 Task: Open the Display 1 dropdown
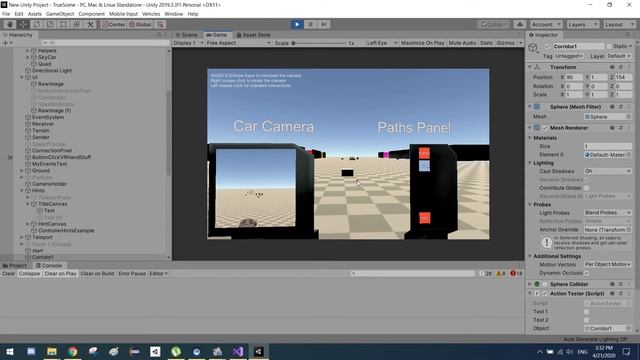point(188,43)
